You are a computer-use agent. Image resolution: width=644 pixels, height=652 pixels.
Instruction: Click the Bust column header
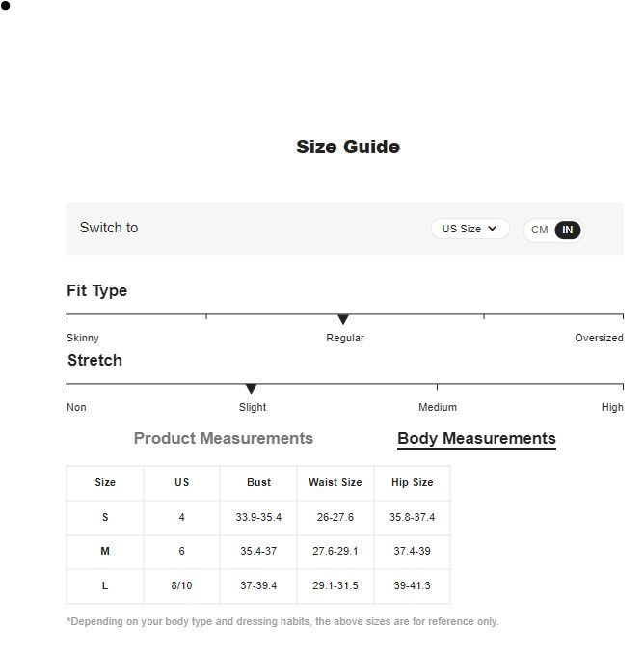point(258,482)
